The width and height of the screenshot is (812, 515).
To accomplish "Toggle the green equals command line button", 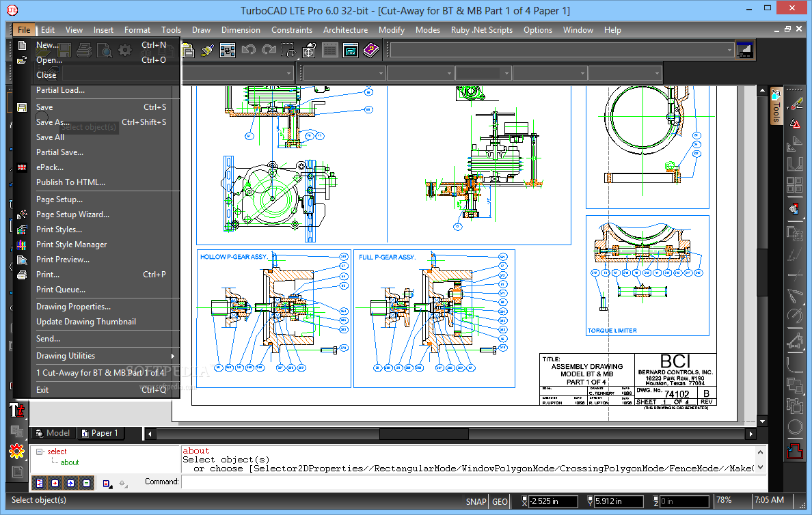I will coord(86,484).
